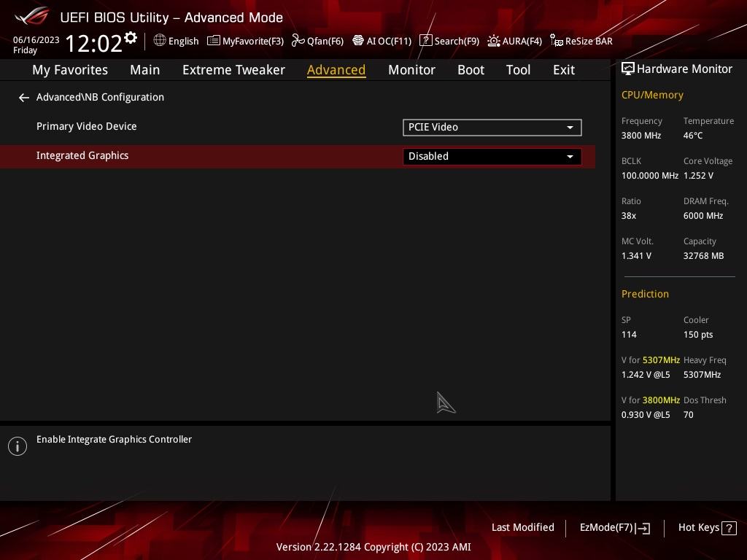
Task: Click the English language button
Action: (x=177, y=41)
